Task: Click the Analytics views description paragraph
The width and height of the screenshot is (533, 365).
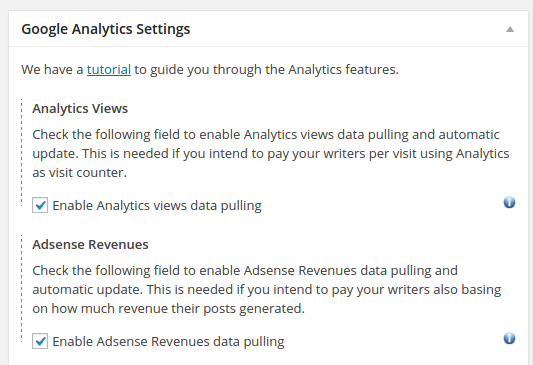Action: [271, 154]
